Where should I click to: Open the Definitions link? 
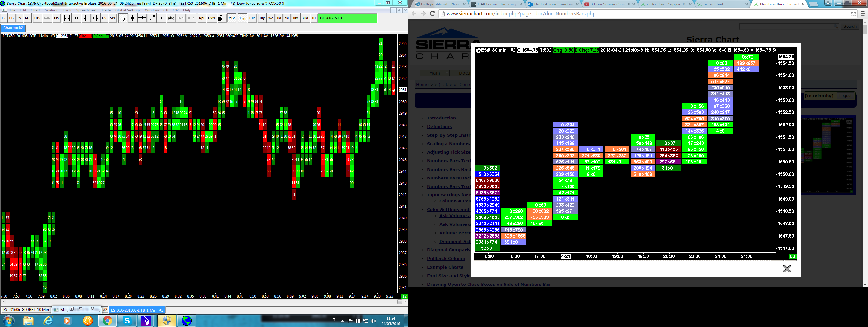(439, 127)
